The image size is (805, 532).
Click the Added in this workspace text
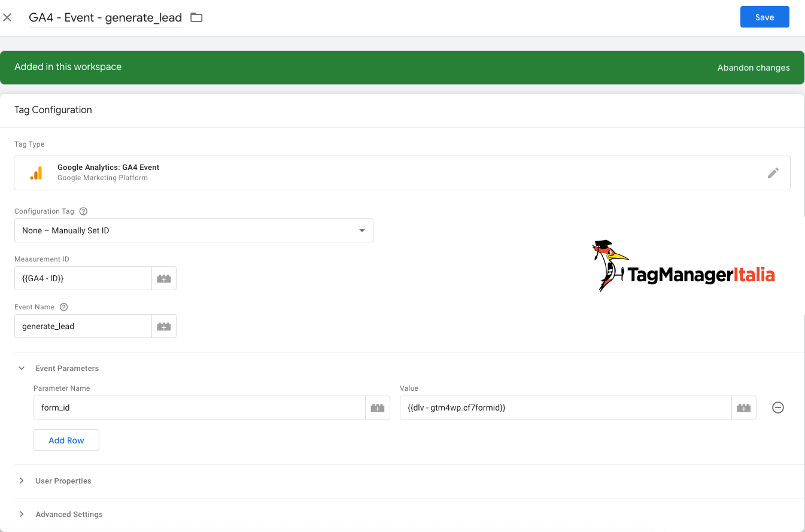[68, 67]
